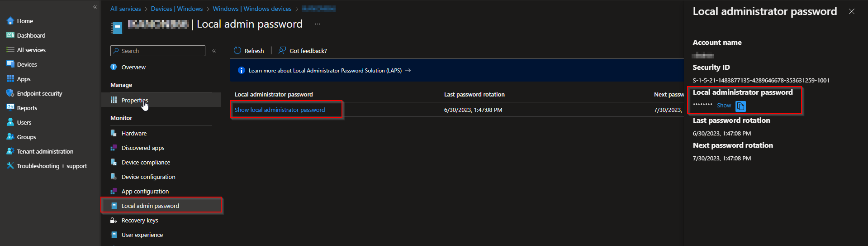Click the Home icon in sidebar
Screen dimensions: 868x246
10,21
